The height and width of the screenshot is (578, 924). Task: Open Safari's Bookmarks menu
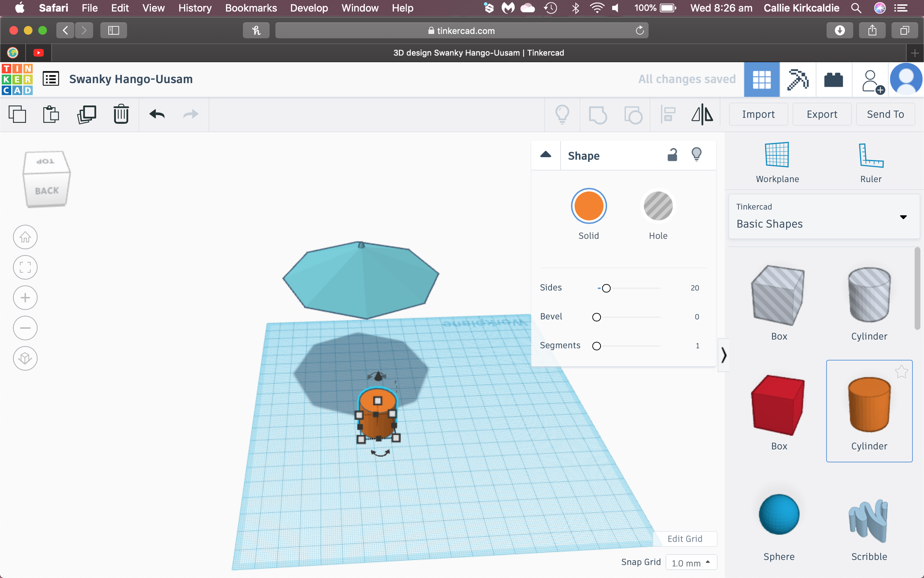(251, 8)
